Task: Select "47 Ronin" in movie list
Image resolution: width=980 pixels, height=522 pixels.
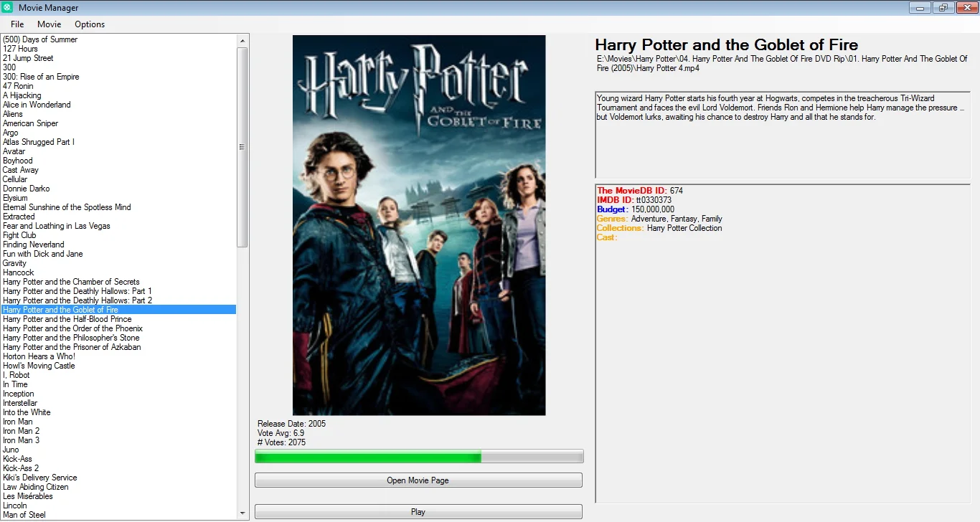Action: 118,86
